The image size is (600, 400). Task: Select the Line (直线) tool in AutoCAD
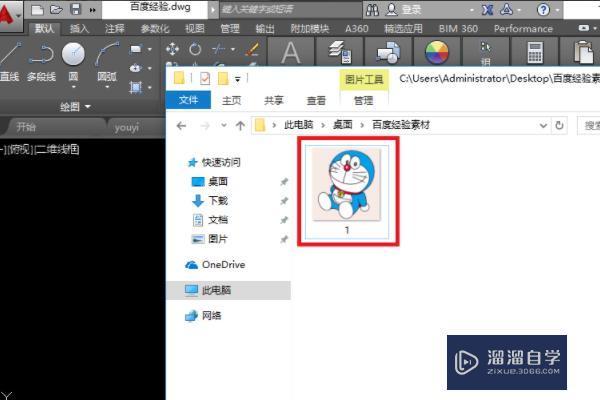(10, 61)
